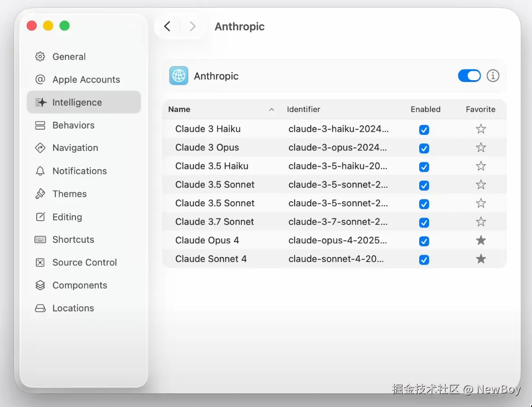This screenshot has width=532, height=407.
Task: Open the Notifications settings pane
Action: point(84,171)
